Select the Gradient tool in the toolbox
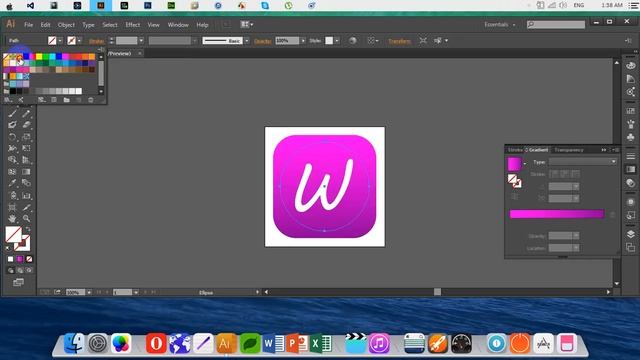640x360 pixels. (x=26, y=172)
